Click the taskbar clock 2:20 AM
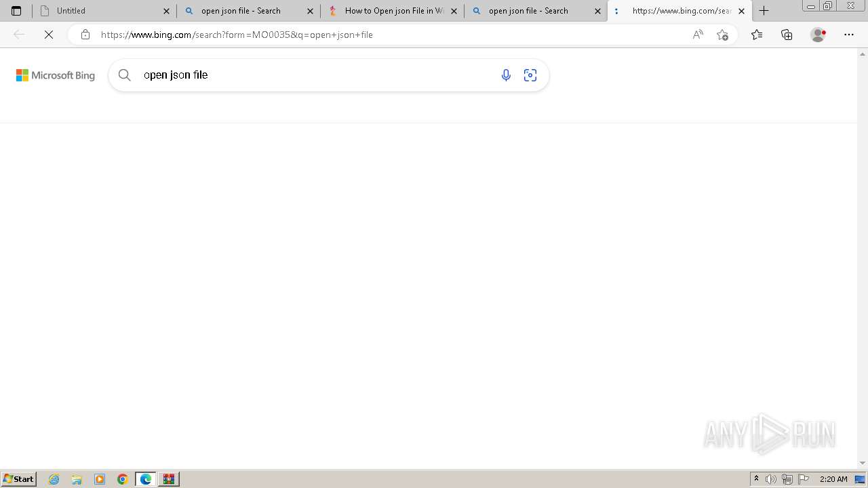The width and height of the screenshot is (868, 488). (x=833, y=479)
